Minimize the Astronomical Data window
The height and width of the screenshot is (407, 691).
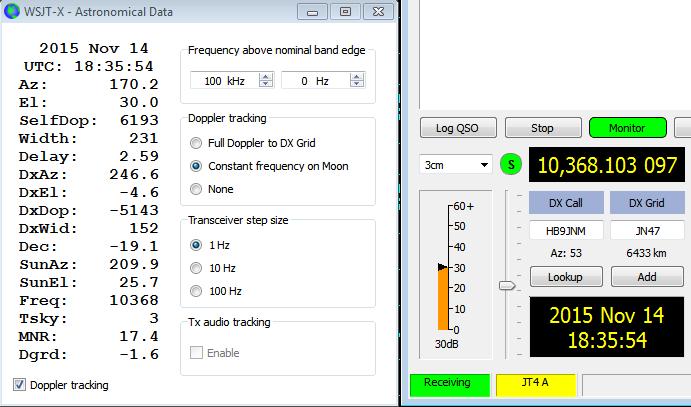point(312,11)
